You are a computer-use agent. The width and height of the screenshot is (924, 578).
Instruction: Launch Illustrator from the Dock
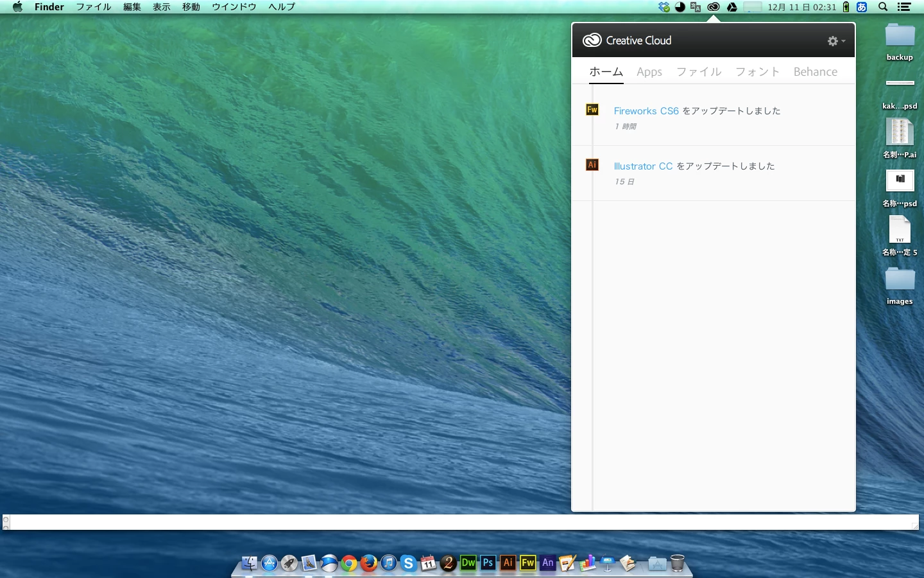(x=508, y=563)
